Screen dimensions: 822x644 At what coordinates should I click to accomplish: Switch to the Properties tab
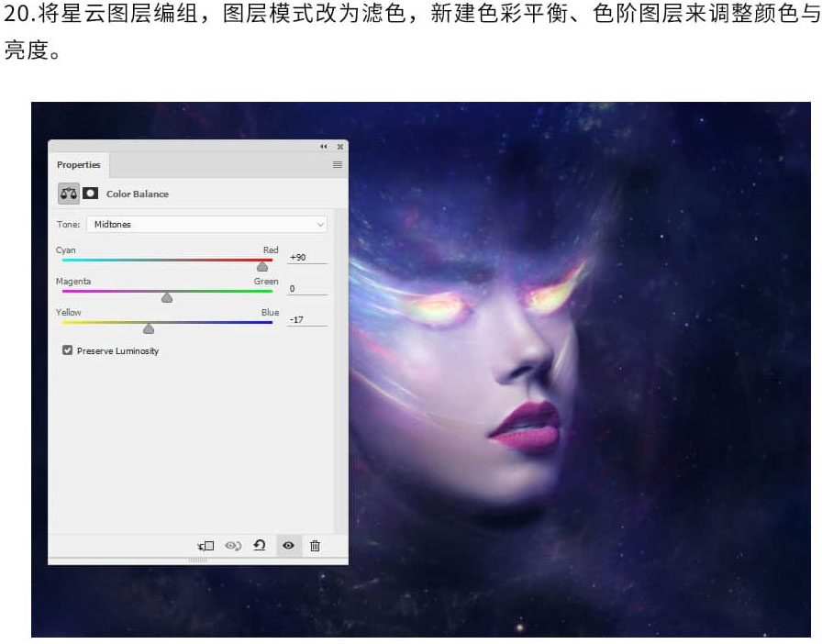(79, 165)
